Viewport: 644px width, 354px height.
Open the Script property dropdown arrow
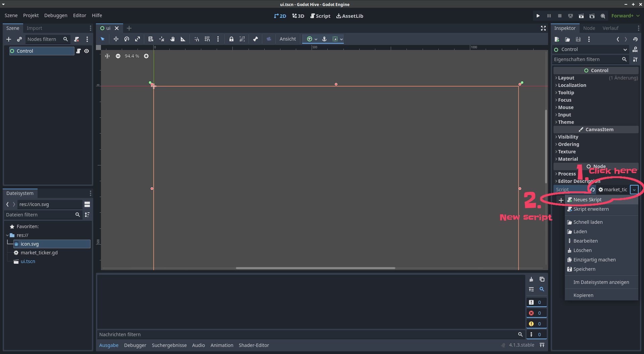point(634,190)
